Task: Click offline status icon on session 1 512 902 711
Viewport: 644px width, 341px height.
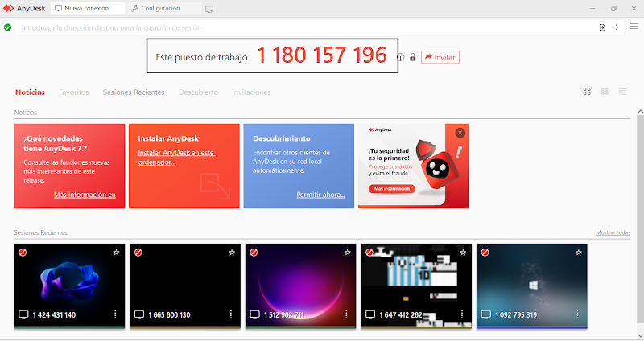Action: (254, 253)
